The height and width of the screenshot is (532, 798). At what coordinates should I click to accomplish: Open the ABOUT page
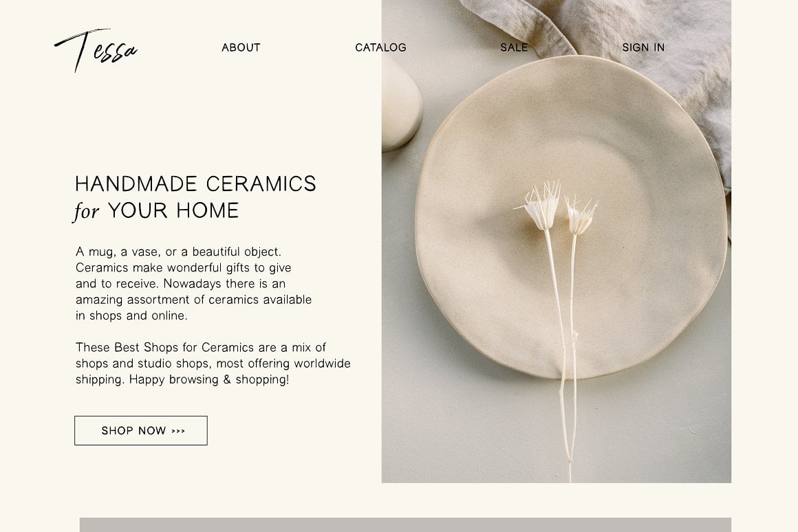(x=241, y=47)
